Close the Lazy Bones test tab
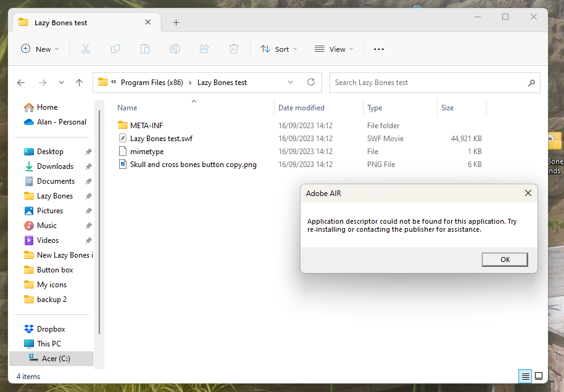564x392 pixels. click(148, 22)
